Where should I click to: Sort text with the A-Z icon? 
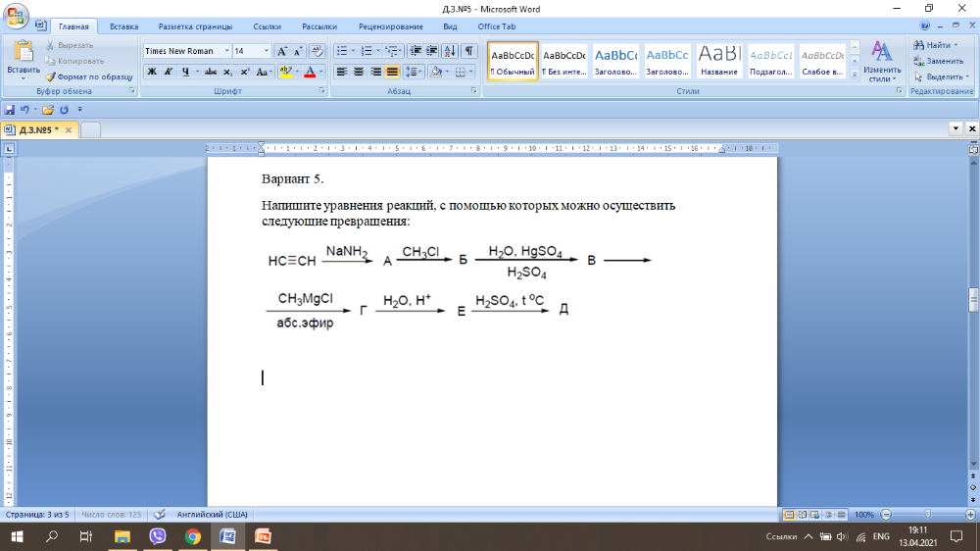[451, 51]
